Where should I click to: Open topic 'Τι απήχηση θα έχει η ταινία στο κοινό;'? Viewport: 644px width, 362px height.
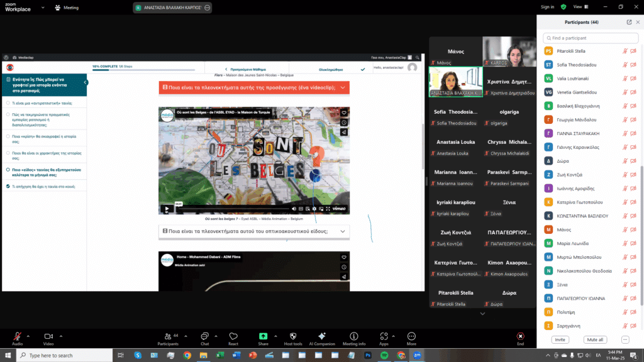[x=43, y=187]
